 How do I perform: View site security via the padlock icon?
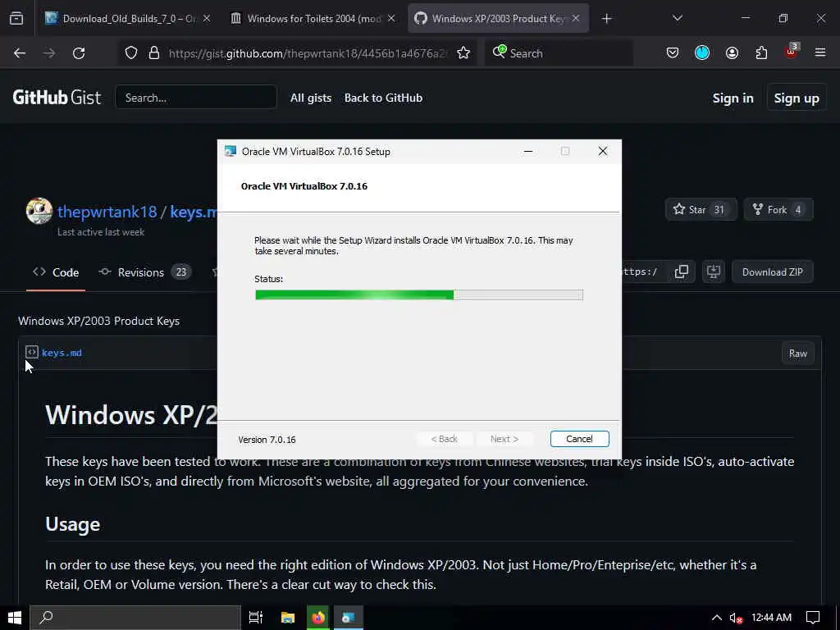coord(154,53)
